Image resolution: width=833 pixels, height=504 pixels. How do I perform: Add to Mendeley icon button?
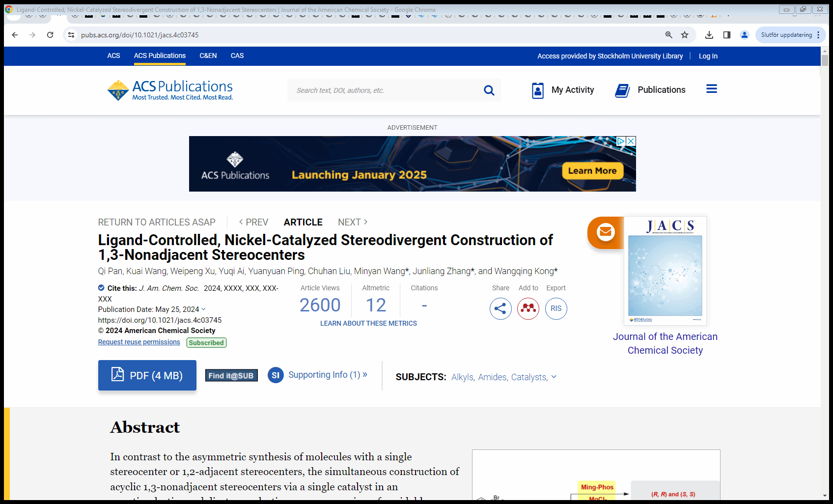pos(528,308)
